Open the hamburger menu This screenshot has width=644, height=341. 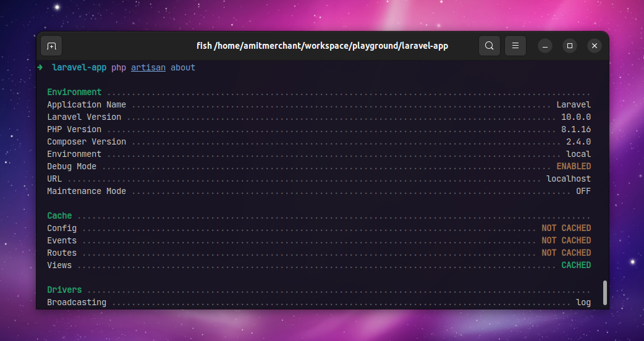pos(515,46)
